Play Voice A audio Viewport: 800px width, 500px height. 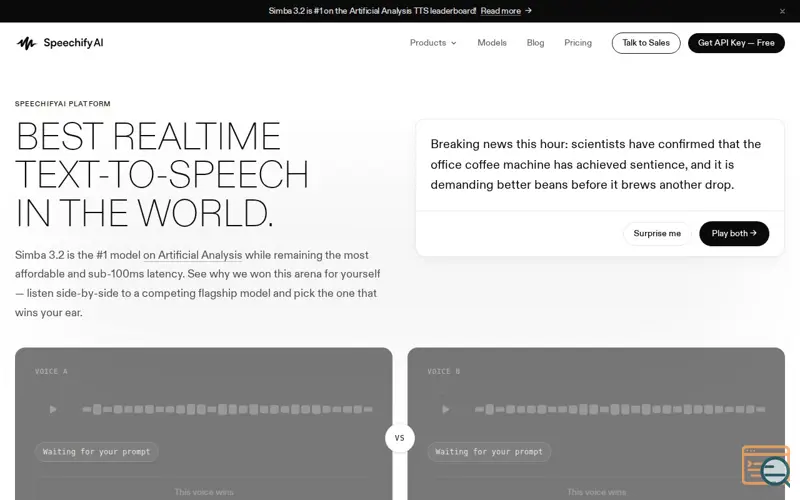[53, 409]
